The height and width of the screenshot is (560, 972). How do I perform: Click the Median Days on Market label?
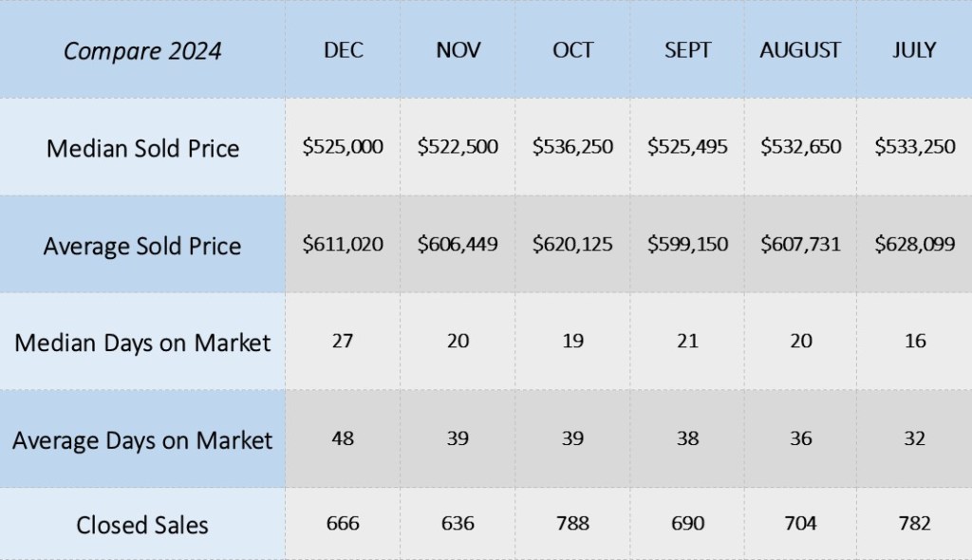142,343
